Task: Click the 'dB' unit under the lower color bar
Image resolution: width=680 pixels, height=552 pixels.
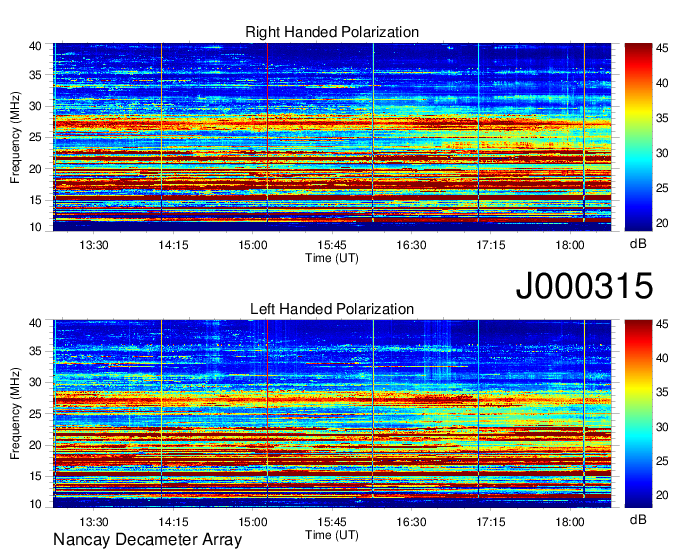Action: pyautogui.click(x=638, y=519)
